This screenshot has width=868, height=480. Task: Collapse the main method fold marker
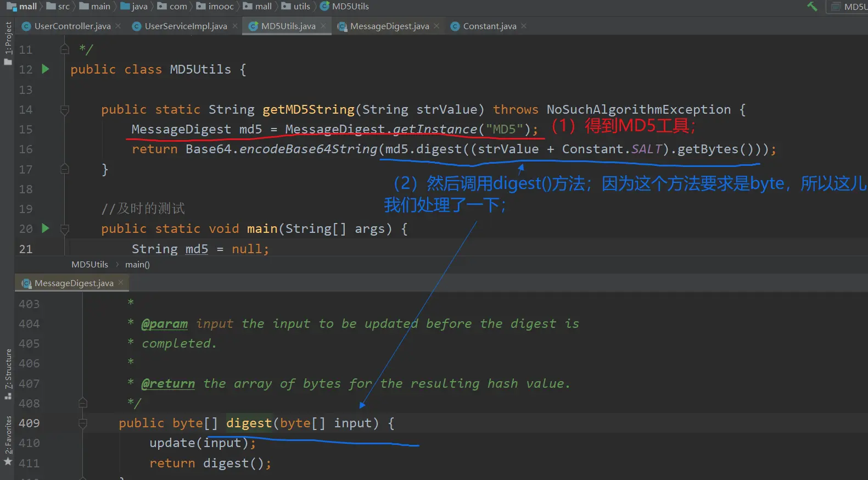click(64, 229)
